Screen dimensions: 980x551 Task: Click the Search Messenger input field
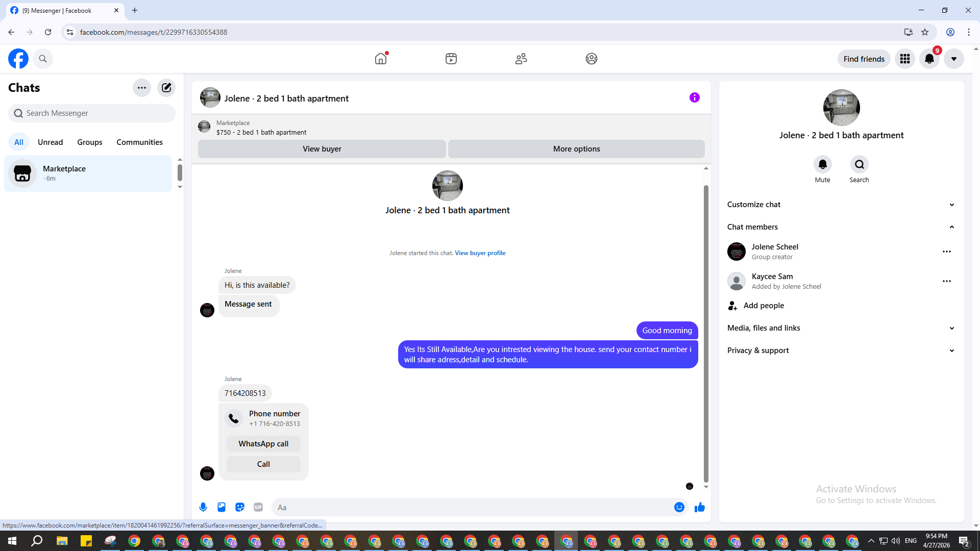[92, 113]
